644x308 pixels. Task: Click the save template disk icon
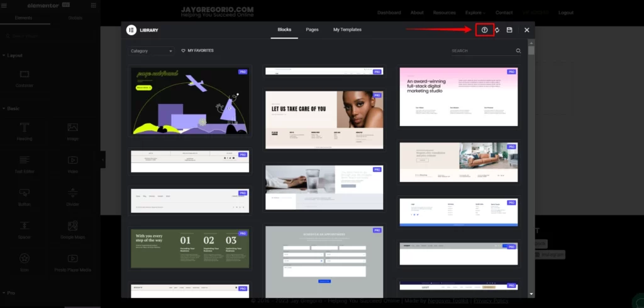[x=509, y=30]
